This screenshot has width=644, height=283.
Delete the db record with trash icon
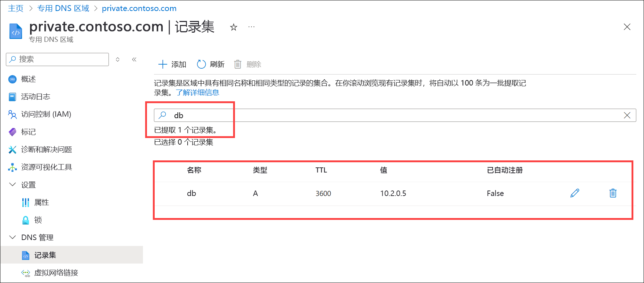click(613, 193)
